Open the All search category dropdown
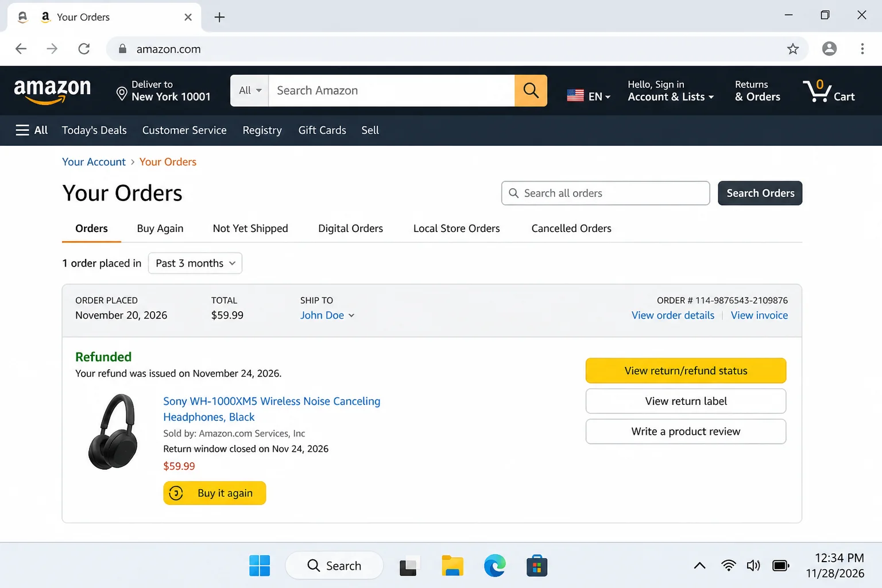 [250, 91]
